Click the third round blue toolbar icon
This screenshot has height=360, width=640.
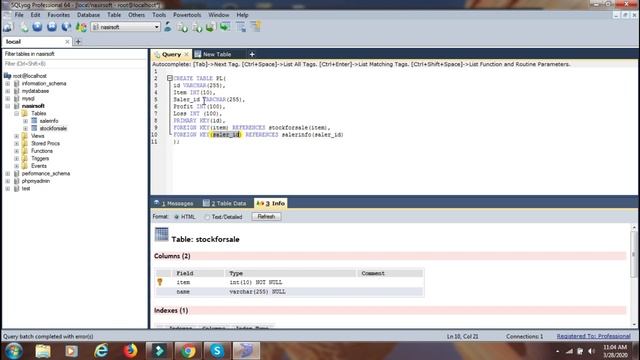tap(66, 27)
